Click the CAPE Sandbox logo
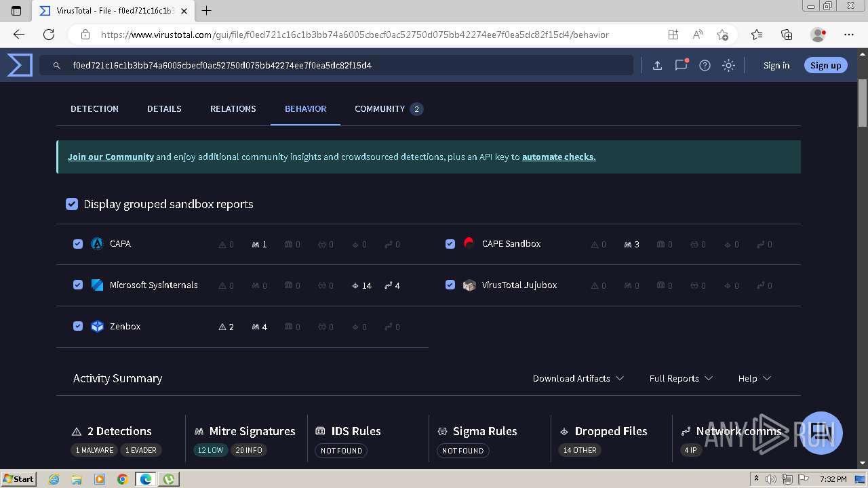Screen dimensions: 868x488 coord(469,243)
